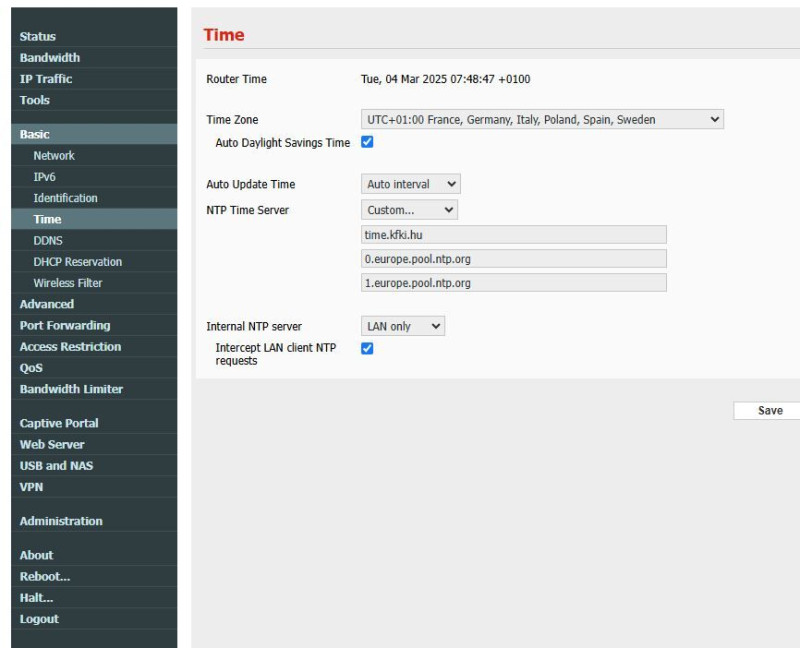Uncheck Auto Daylight Savings Time
Image resolution: width=800 pixels, height=648 pixels.
pyautogui.click(x=367, y=142)
